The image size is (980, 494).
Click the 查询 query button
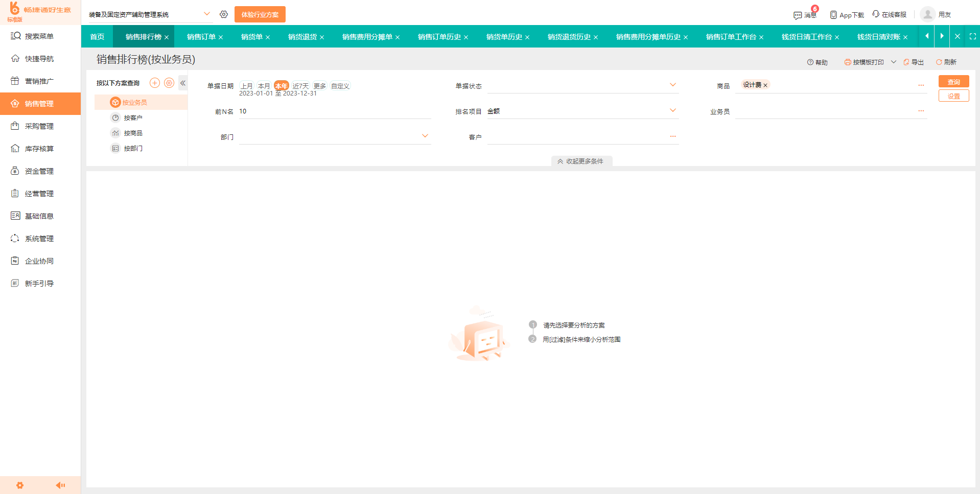click(953, 81)
